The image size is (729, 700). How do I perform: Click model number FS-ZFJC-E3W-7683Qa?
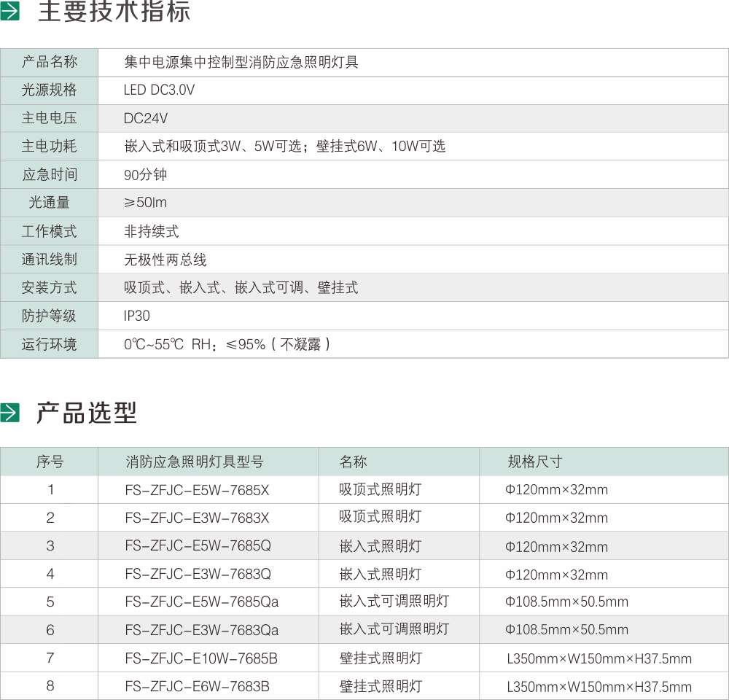pyautogui.click(x=195, y=629)
